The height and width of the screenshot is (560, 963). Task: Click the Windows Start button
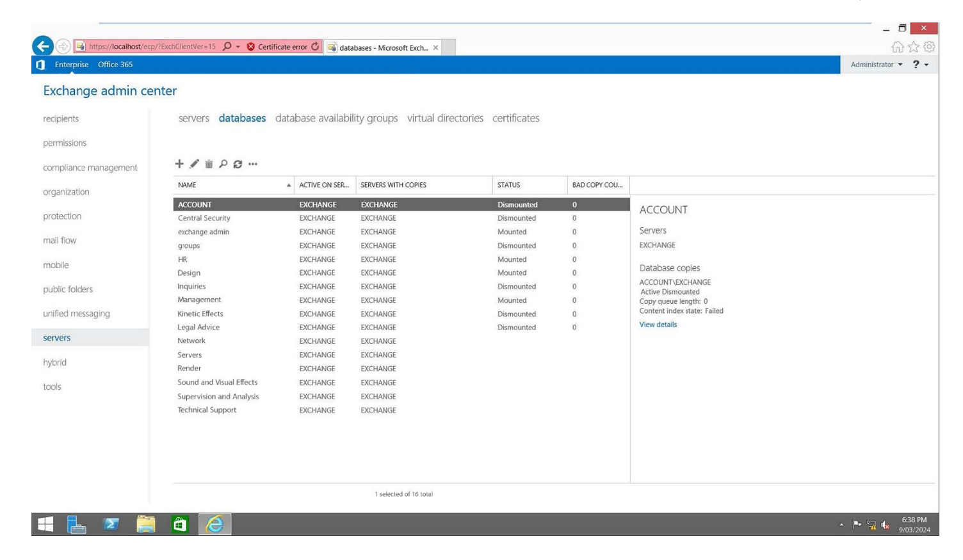pyautogui.click(x=45, y=524)
